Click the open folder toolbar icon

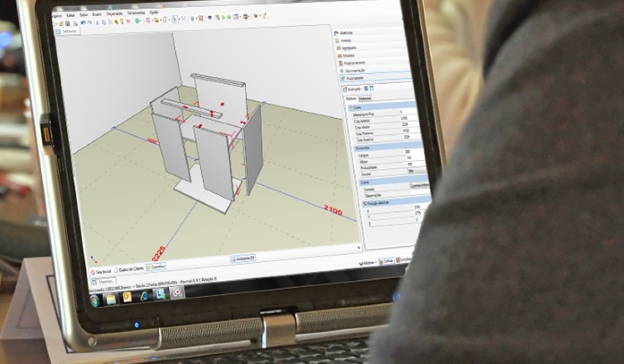[x=61, y=23]
